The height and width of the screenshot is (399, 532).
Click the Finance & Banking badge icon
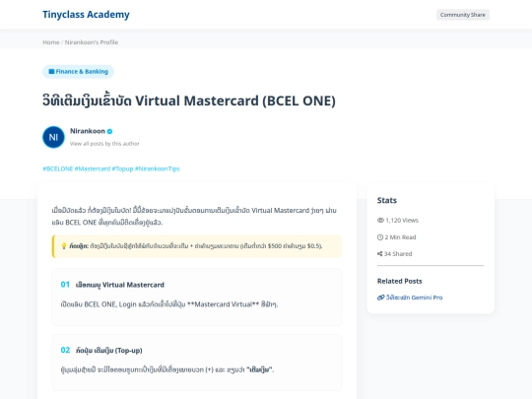51,72
